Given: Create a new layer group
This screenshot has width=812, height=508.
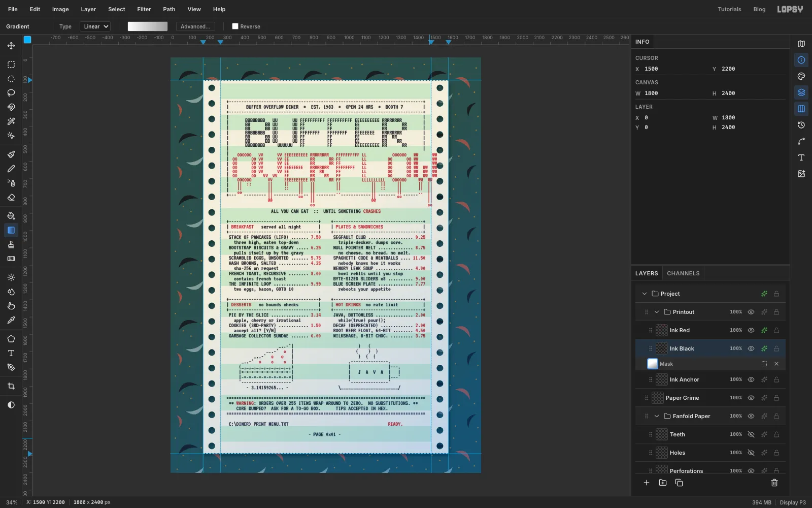Looking at the screenshot, I should coord(663,483).
